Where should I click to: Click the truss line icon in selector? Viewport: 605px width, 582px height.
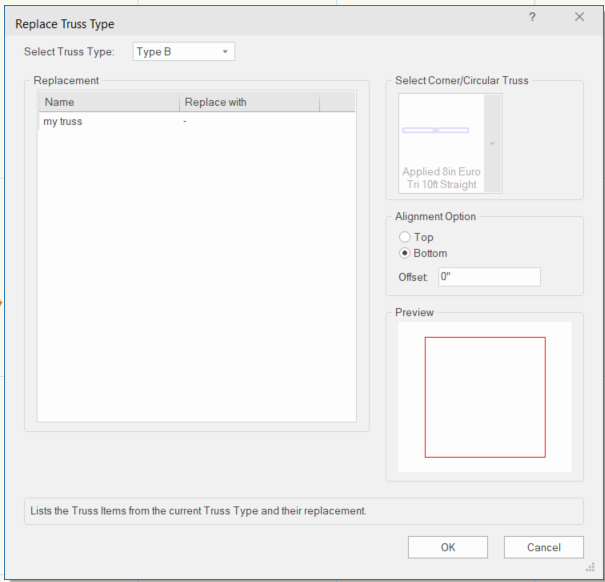click(435, 130)
